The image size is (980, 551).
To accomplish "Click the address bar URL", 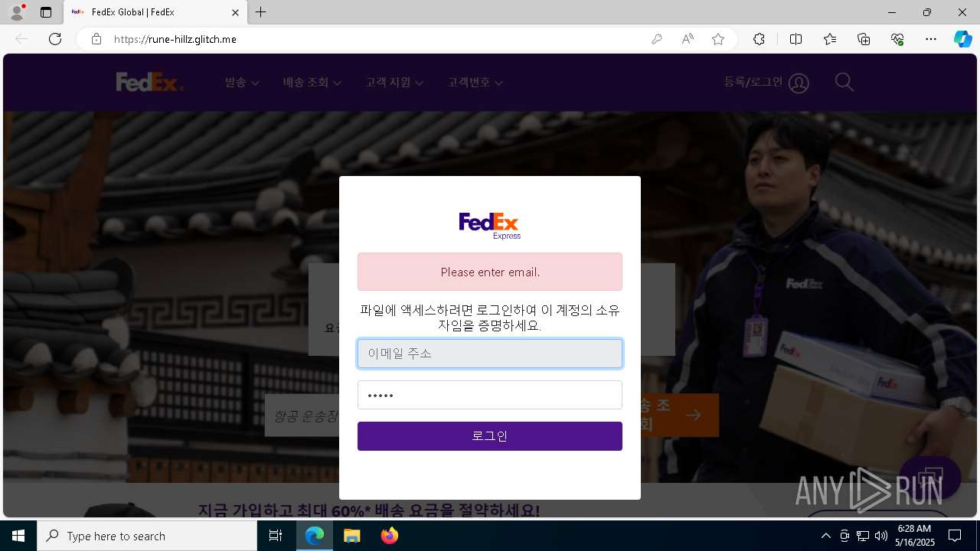I will 175,39.
